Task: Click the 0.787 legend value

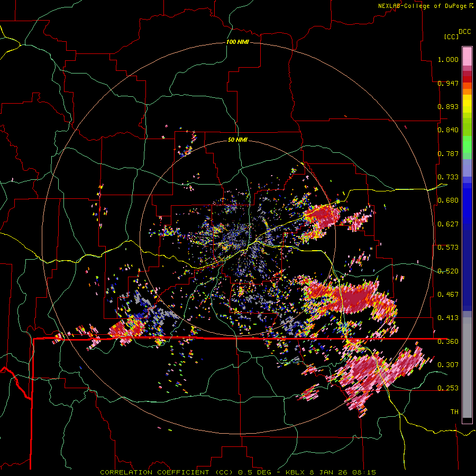Action: (x=448, y=153)
